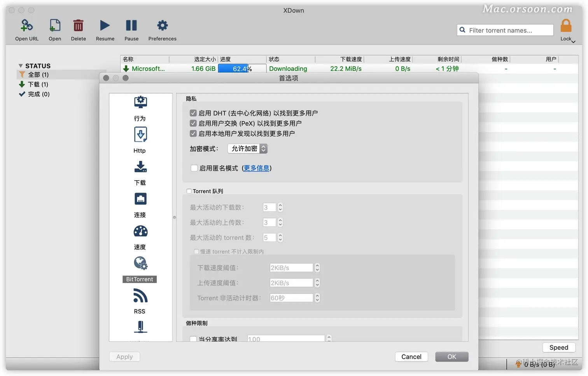Click the 上传速度阈值 input field

(x=291, y=283)
